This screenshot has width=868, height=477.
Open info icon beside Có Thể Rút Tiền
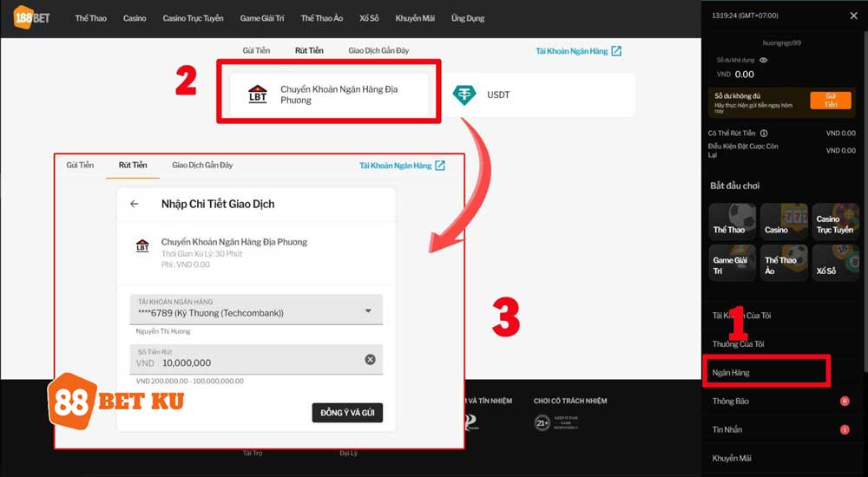click(764, 134)
